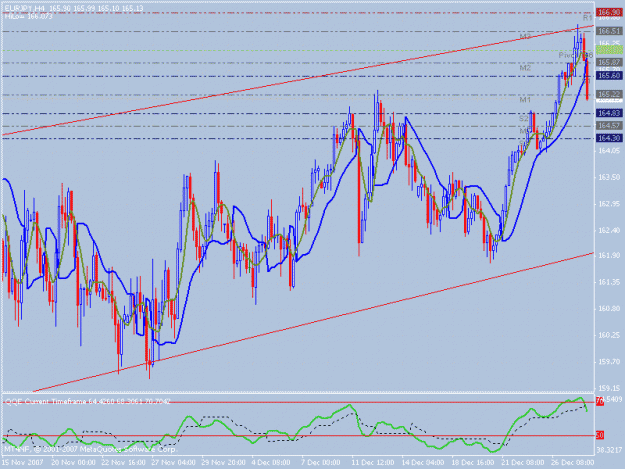Select the navy 165.60 price label
625x469 pixels.
tap(609, 76)
